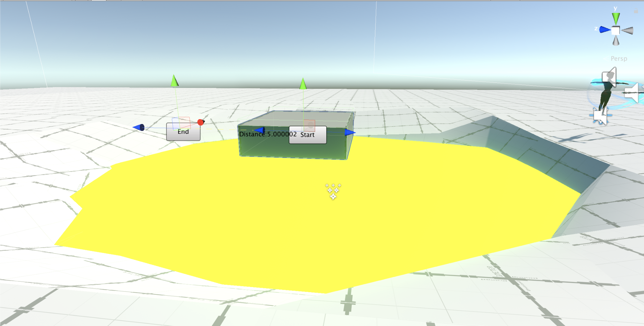Select the particle system icon on the yellow area
Viewport: 644px width, 326px height.
pyautogui.click(x=333, y=191)
